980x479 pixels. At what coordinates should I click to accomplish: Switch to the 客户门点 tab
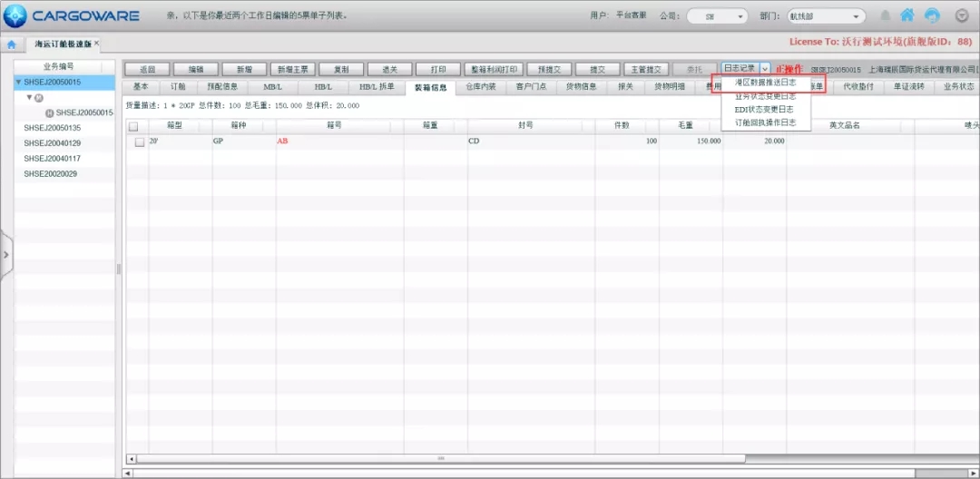click(531, 87)
